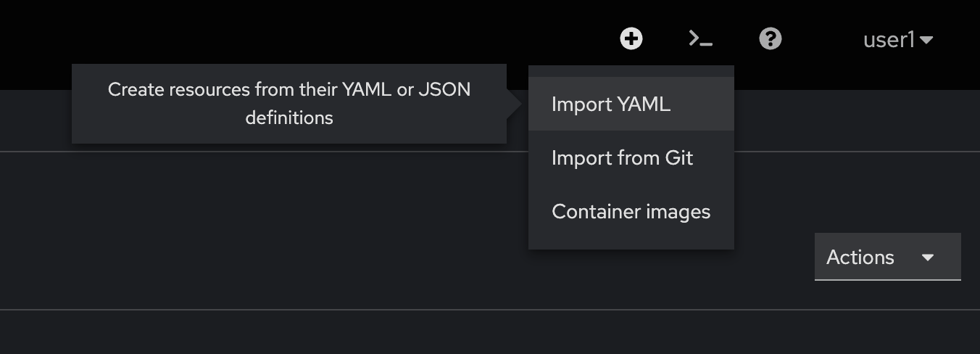Pick the highlighted Import YAML item
980x354 pixels.
(631, 104)
